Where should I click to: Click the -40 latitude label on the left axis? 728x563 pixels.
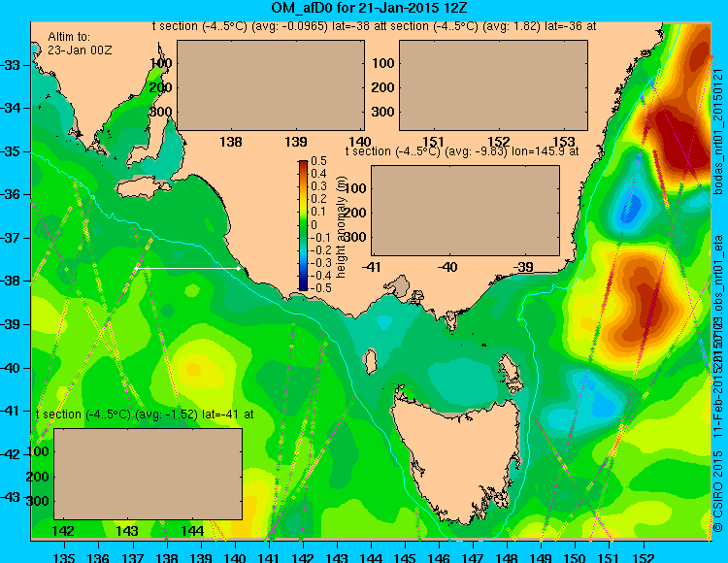point(11,368)
